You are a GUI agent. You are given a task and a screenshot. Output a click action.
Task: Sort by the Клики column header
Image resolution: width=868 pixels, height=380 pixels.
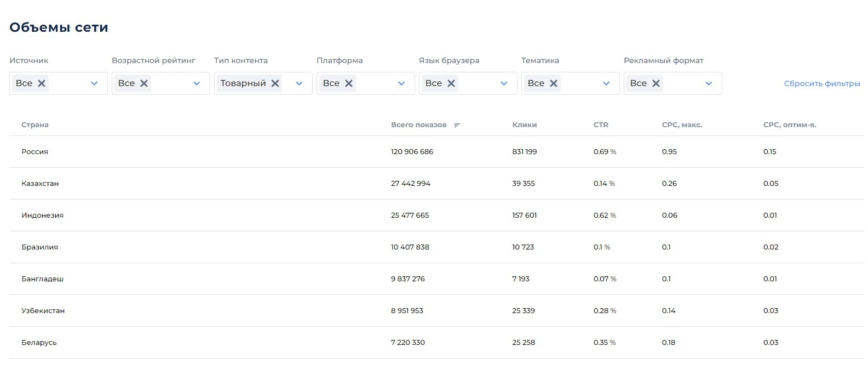(x=525, y=125)
